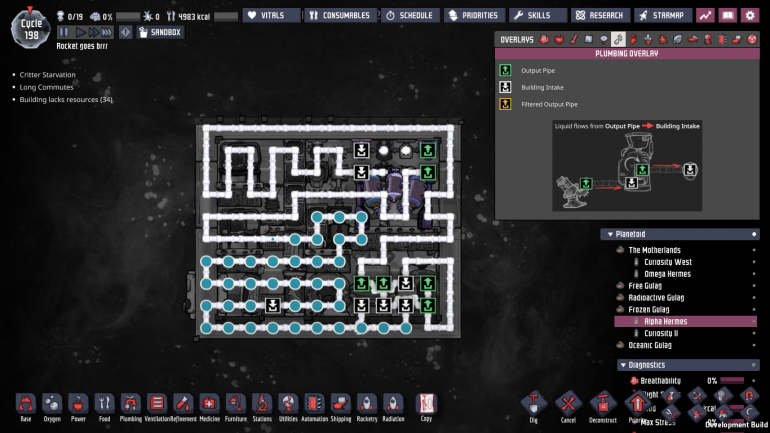770x433 pixels.
Task: Set game speed to normal play
Action: 80,32
